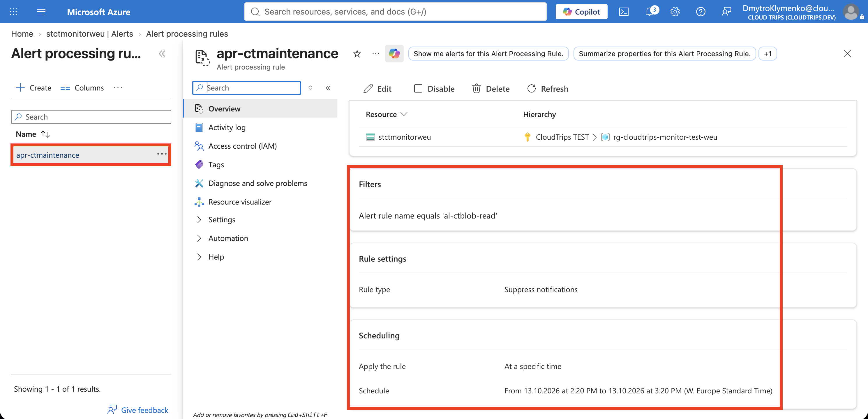Open the more options ellipsis beside title
This screenshot has height=419, width=868.
point(376,54)
